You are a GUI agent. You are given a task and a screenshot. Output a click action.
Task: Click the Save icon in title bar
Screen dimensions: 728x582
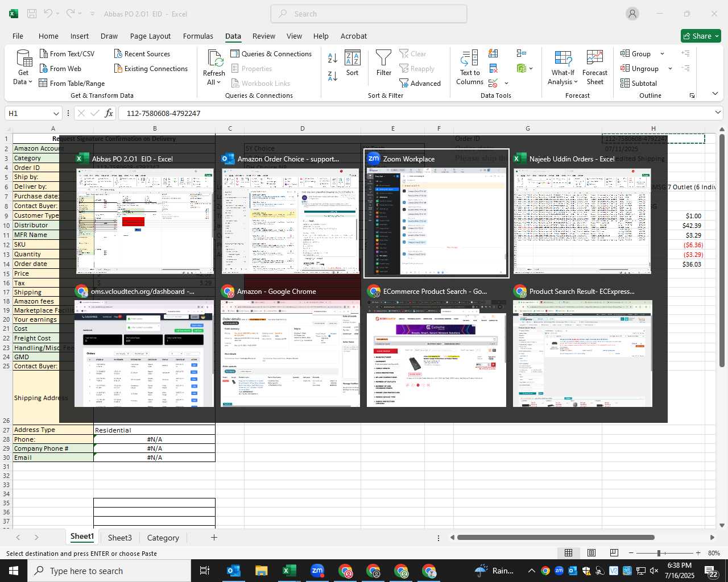click(x=32, y=14)
